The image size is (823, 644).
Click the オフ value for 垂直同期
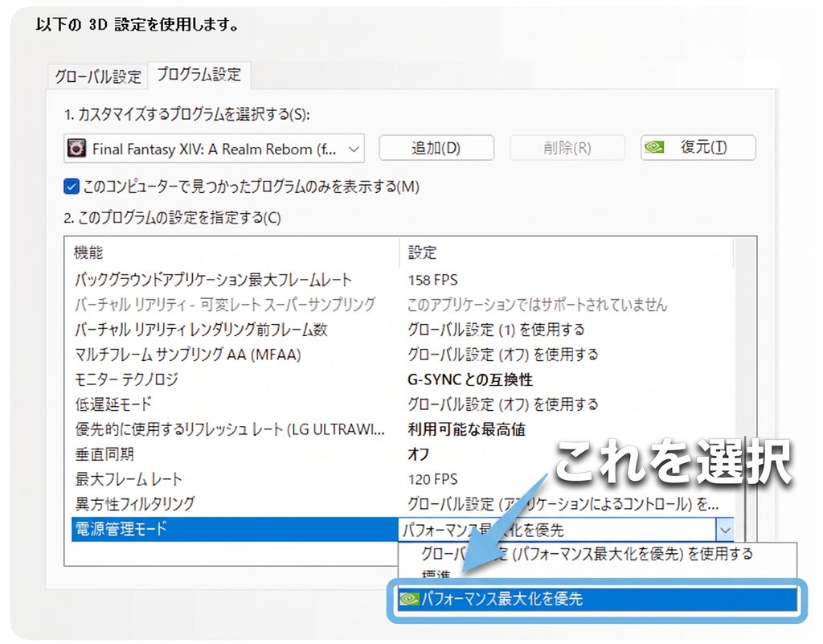click(x=418, y=454)
